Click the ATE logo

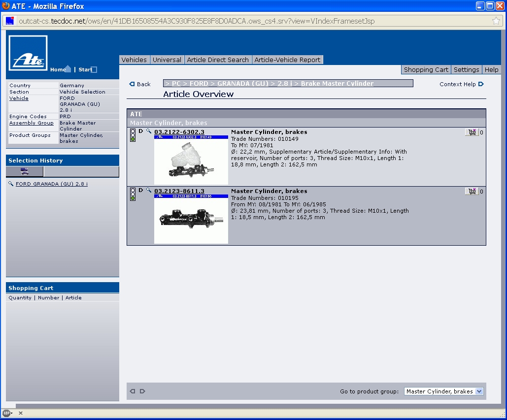point(28,53)
